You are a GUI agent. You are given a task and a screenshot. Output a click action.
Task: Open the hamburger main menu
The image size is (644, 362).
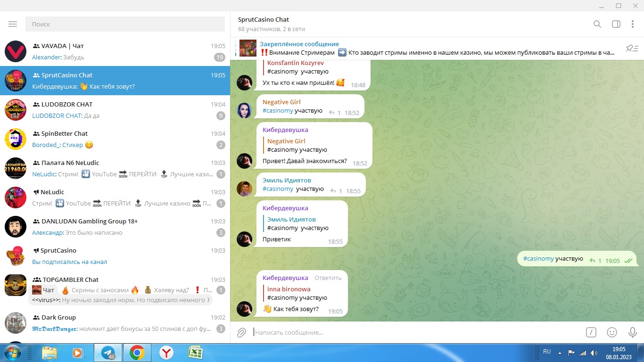(13, 24)
